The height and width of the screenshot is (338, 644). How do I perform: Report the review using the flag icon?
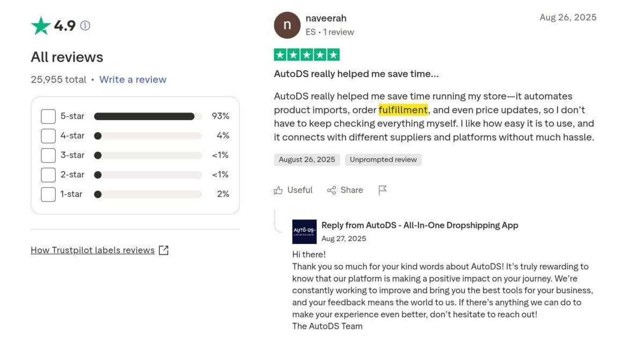click(383, 189)
